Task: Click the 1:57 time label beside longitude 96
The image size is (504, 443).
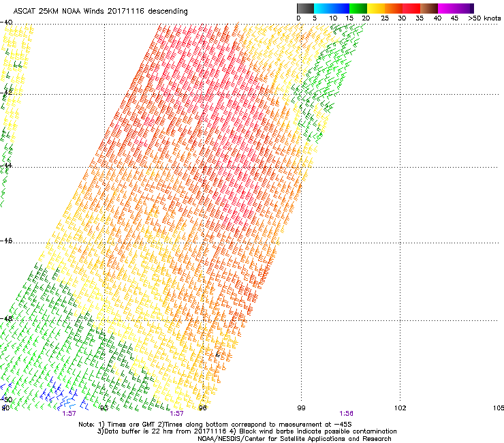Action: pyautogui.click(x=177, y=414)
